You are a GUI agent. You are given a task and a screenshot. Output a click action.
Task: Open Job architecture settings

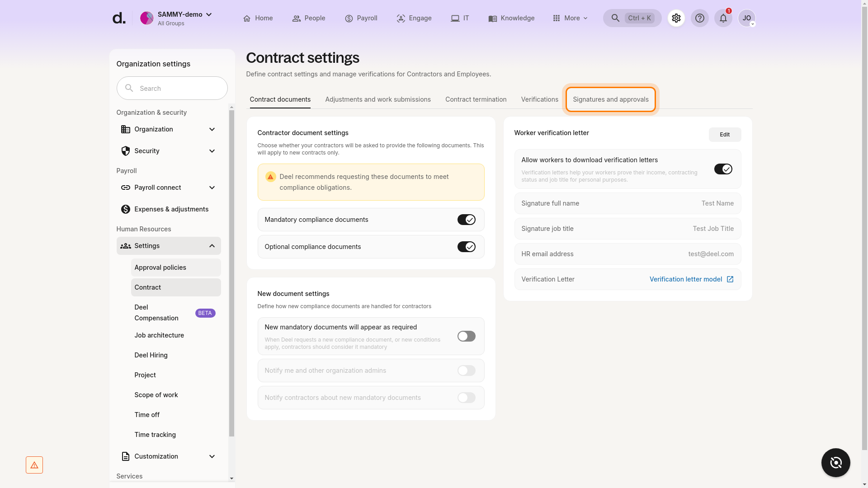(176, 335)
